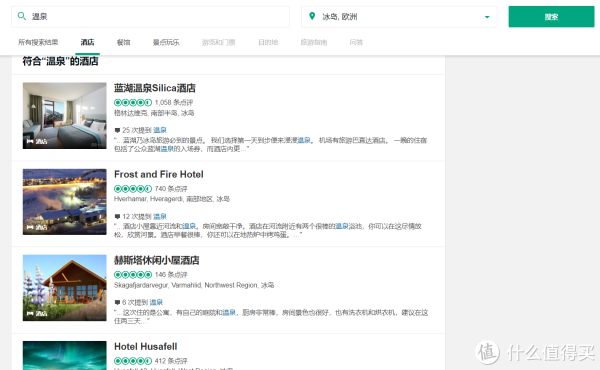Image resolution: width=600 pixels, height=370 pixels.
Task: Click the 问答 tab
Action: point(356,42)
